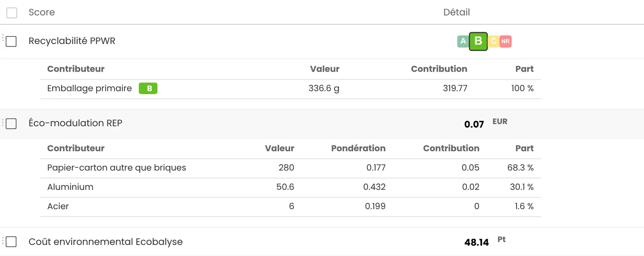Click the Emballage primaire contributor
The height and width of the screenshot is (256, 644).
tap(89, 88)
